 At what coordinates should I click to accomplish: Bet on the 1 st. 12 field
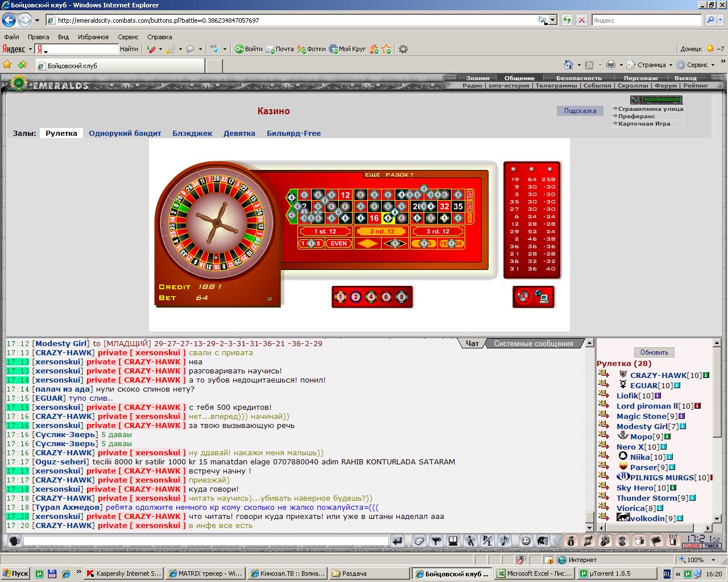[326, 231]
